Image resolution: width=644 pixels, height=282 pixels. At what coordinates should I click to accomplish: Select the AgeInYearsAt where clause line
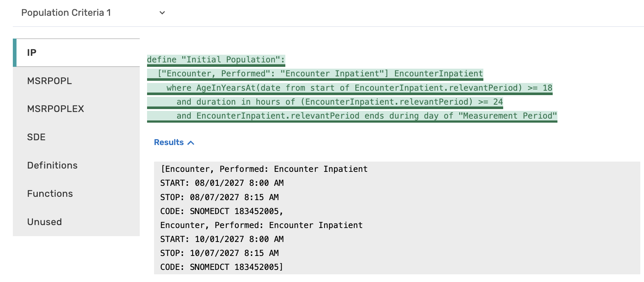click(x=349, y=88)
